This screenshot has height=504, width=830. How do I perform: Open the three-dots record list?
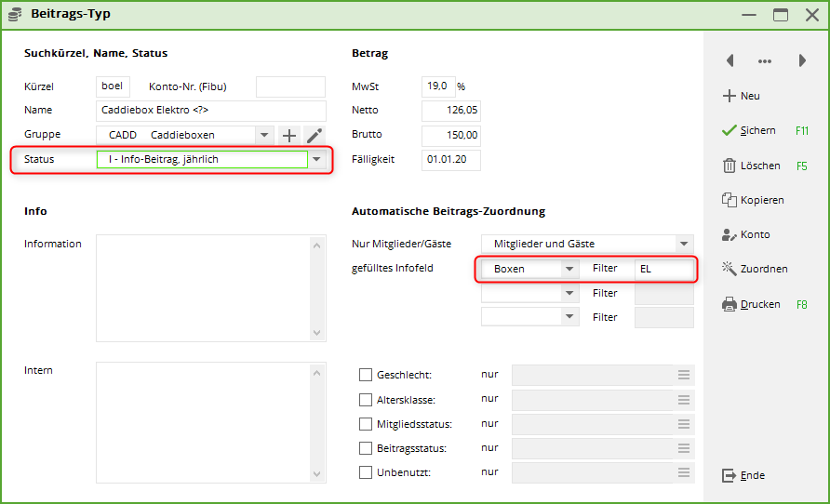765,61
